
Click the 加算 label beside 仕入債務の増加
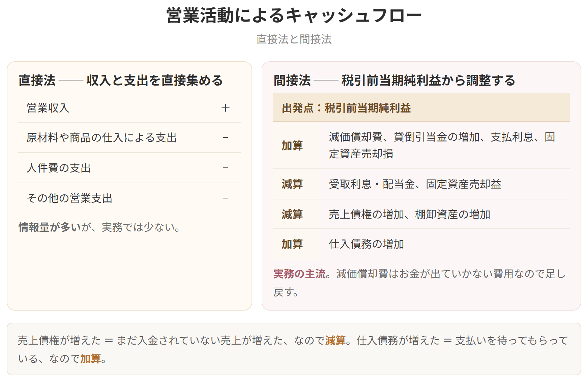[x=292, y=244]
